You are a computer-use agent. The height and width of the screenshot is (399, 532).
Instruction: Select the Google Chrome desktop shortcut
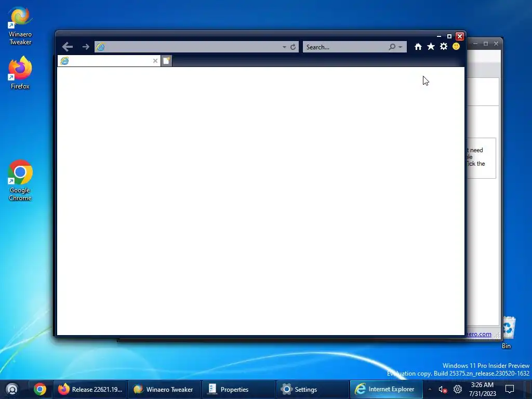coord(20,180)
